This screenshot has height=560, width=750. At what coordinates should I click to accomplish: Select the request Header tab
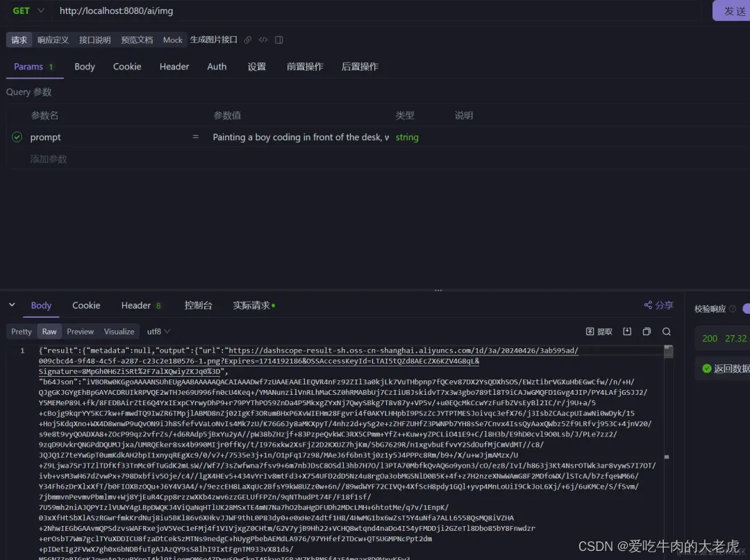coord(174,67)
